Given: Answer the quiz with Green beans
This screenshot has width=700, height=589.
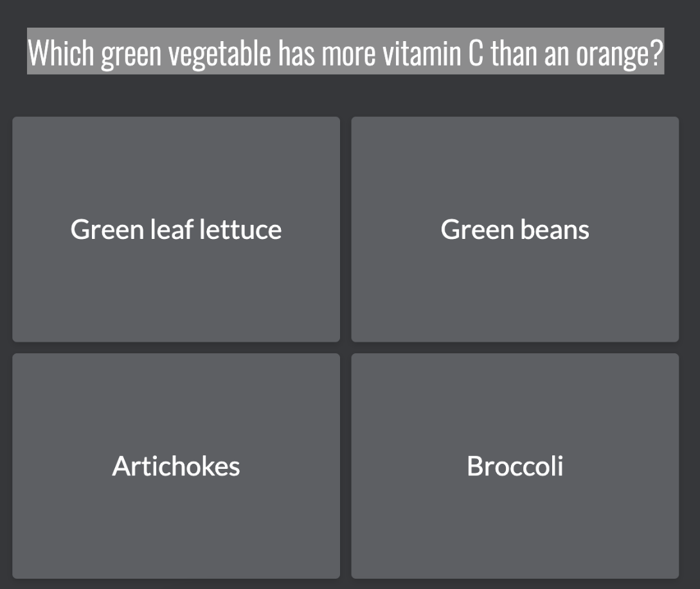Looking at the screenshot, I should coord(515,229).
